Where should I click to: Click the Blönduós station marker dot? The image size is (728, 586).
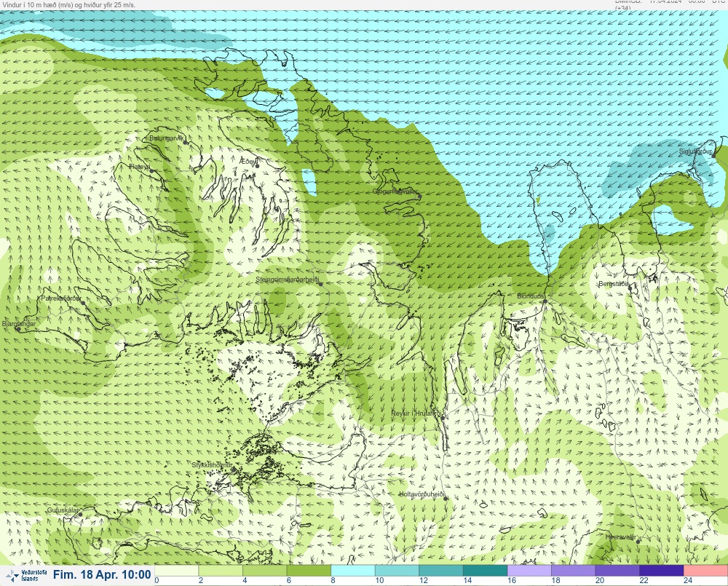click(545, 301)
